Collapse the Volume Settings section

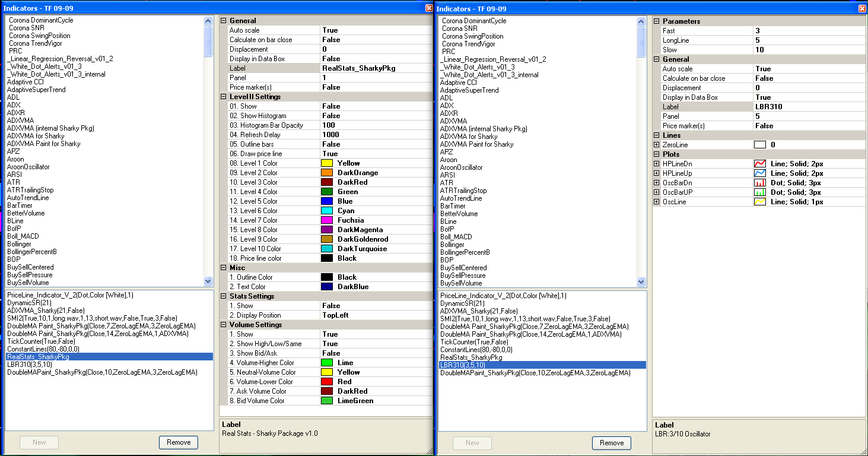coord(223,325)
